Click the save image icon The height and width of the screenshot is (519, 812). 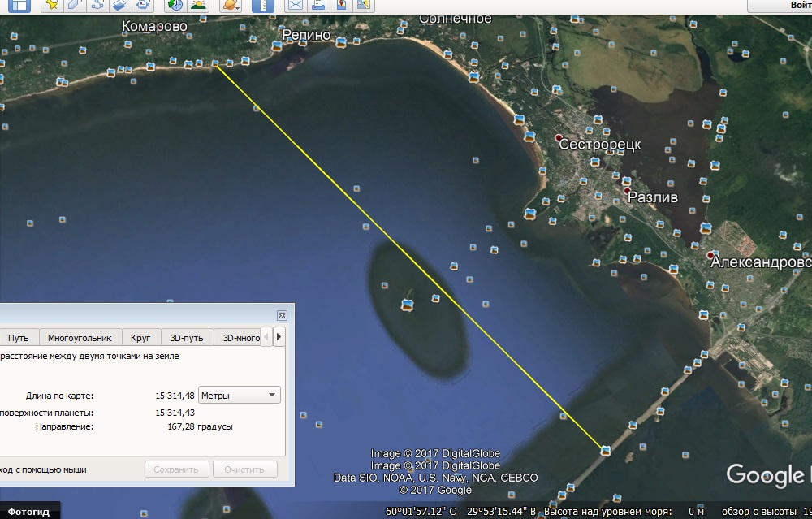click(x=341, y=5)
